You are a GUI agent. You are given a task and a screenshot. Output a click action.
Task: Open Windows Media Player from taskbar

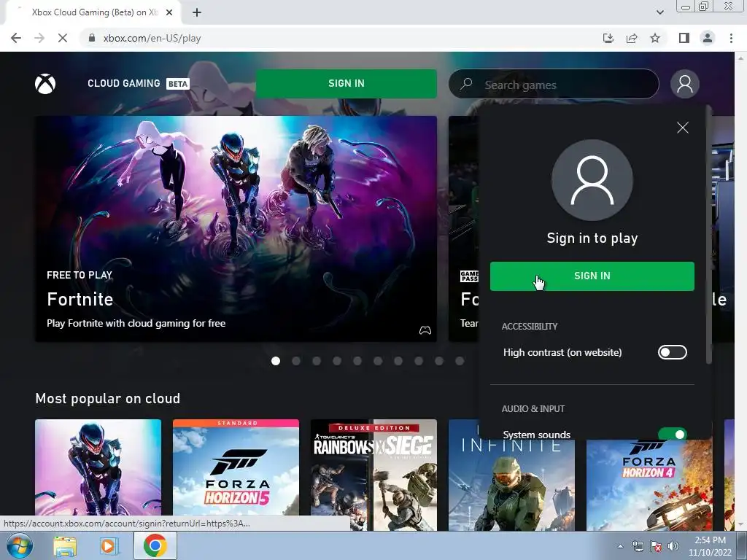click(109, 546)
